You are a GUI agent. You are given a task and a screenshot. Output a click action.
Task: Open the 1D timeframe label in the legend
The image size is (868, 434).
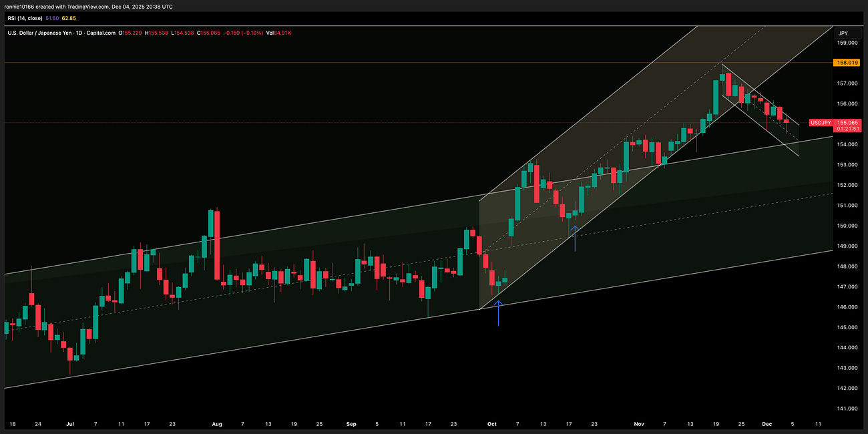(80, 32)
